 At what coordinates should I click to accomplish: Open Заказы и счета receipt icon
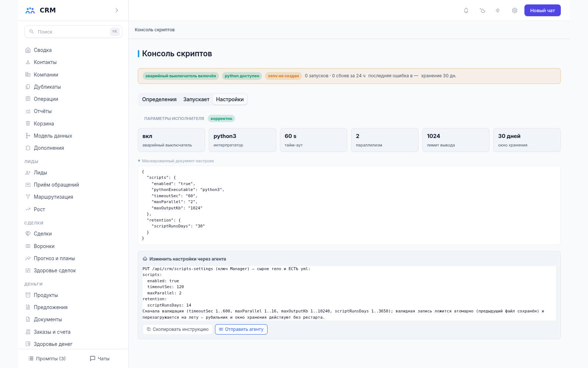[x=28, y=332]
